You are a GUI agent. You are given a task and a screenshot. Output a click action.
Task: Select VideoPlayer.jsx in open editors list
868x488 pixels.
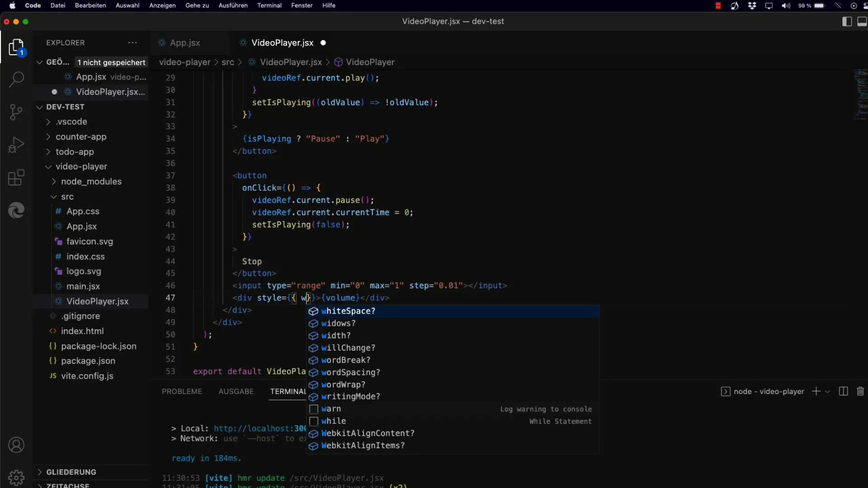tap(91, 92)
